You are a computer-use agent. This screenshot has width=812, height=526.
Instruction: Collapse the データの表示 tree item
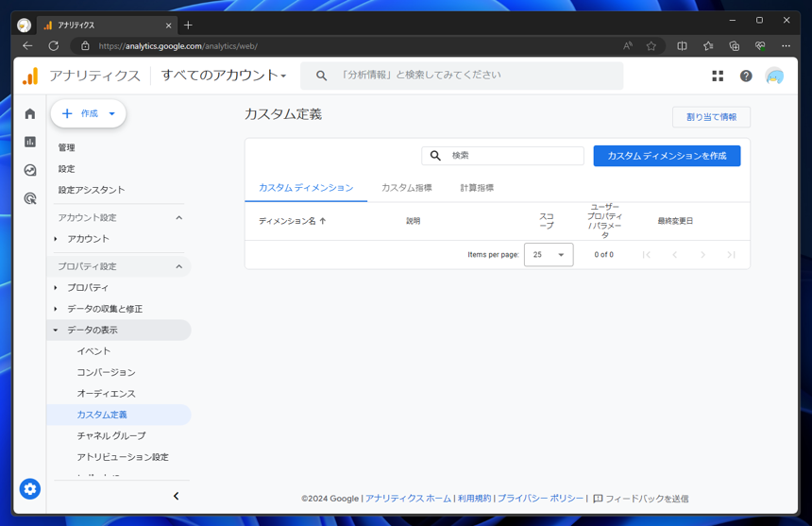tap(56, 330)
